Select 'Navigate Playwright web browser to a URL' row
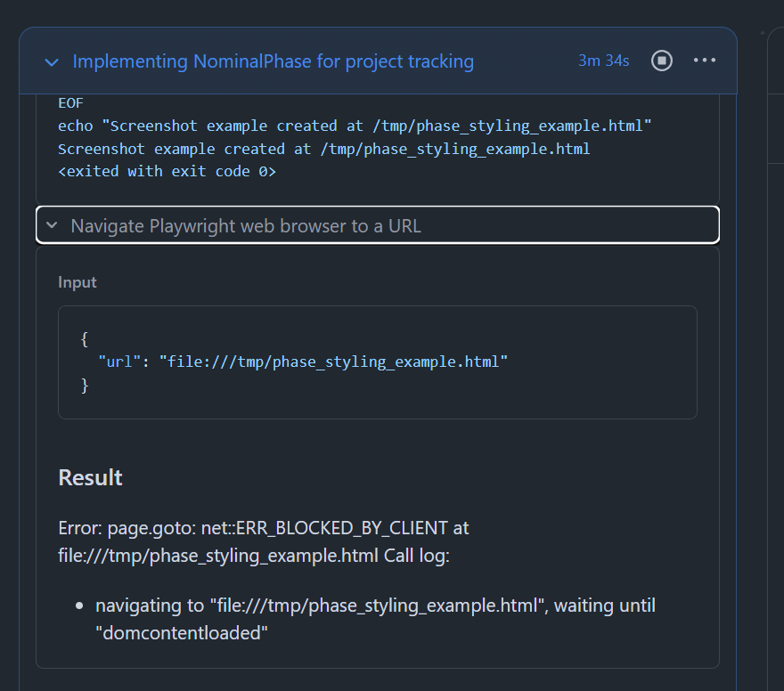This screenshot has height=691, width=784. [378, 225]
